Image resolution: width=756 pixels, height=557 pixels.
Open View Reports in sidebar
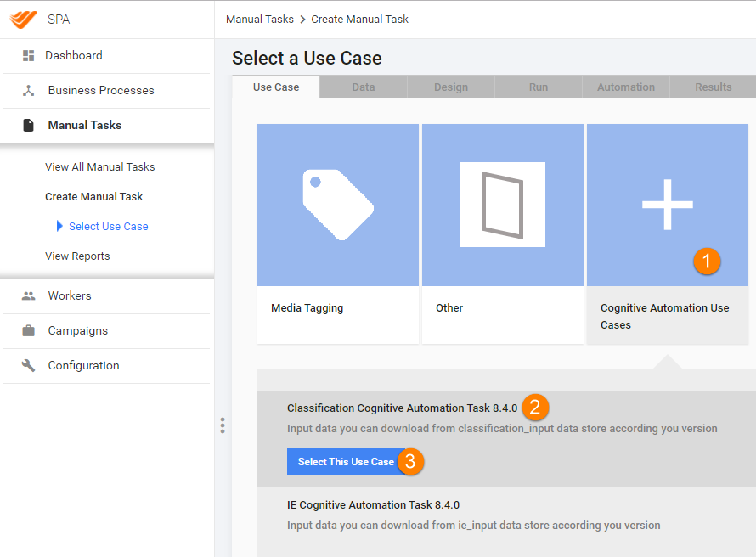click(x=77, y=256)
